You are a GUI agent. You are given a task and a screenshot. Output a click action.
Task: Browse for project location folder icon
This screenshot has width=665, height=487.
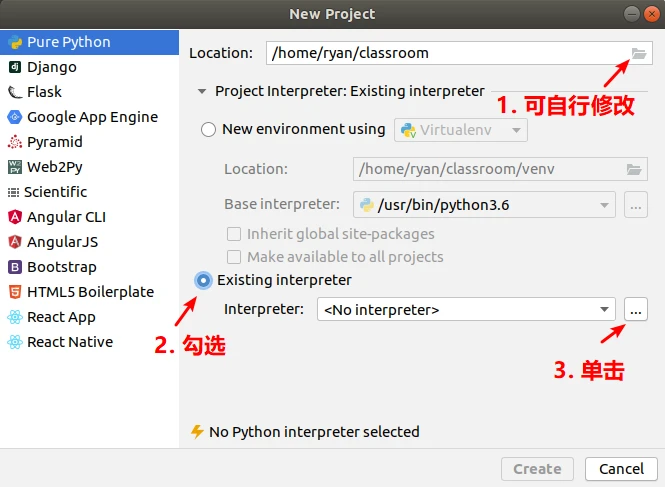[x=639, y=53]
